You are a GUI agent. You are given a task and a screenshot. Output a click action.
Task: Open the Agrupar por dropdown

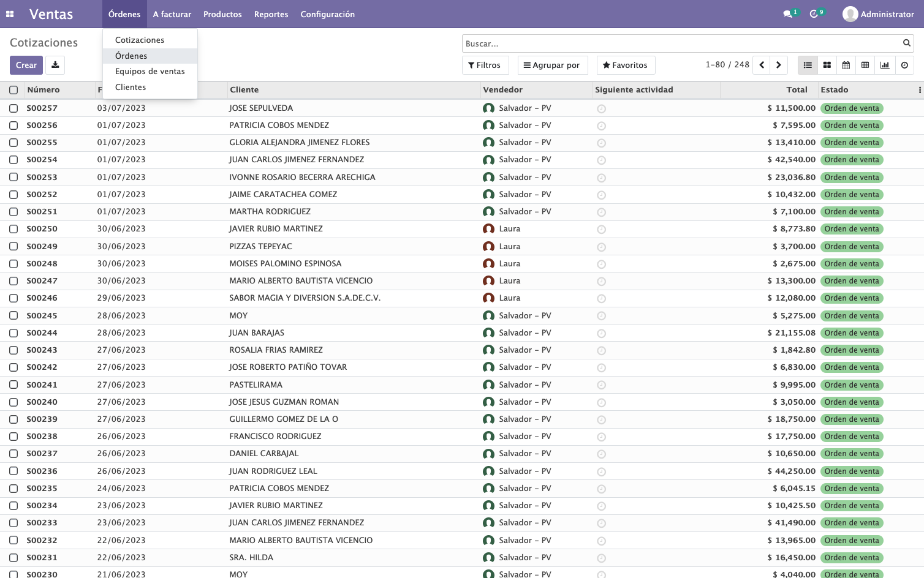tap(553, 65)
